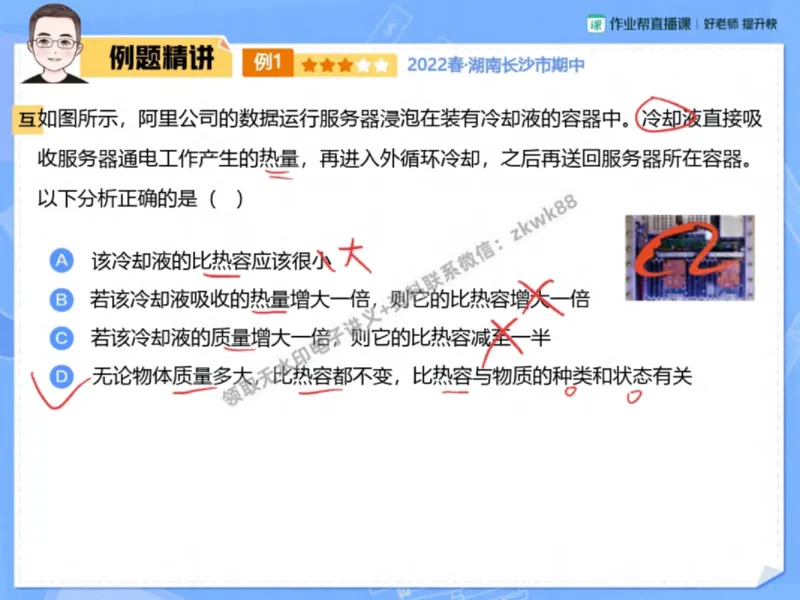
Task: Click the 以下分析正确的是 answer blank parentheses
Action: [227, 198]
